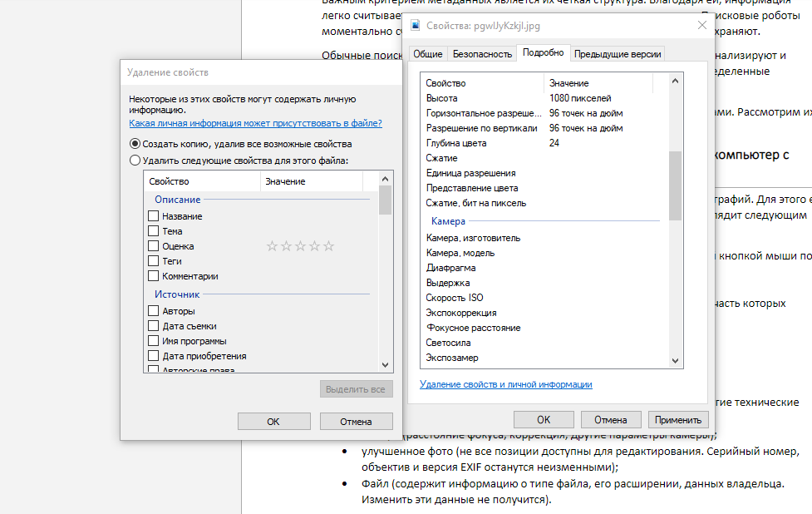Select 'Создать копию, удалив все возможные свойства' option

click(x=135, y=144)
